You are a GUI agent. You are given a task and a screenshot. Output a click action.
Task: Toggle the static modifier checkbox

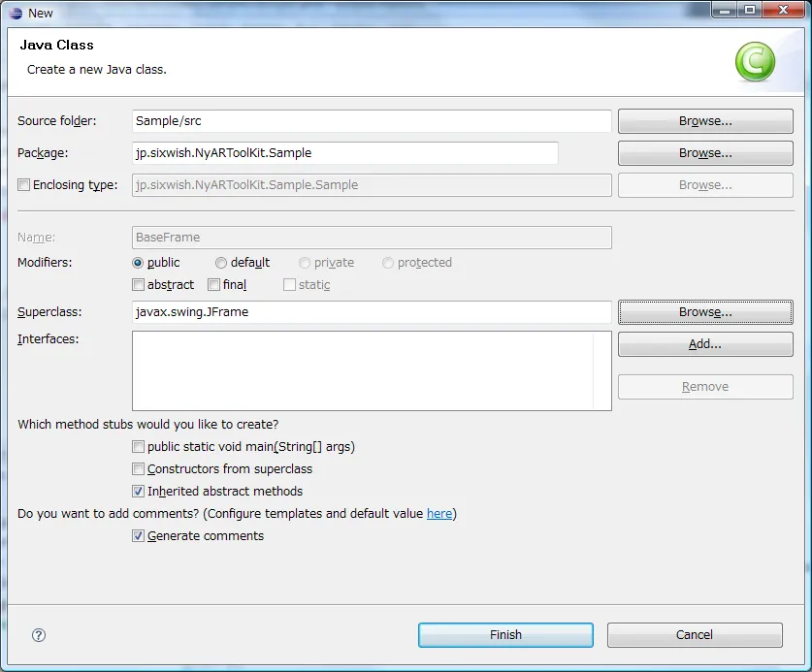(289, 285)
